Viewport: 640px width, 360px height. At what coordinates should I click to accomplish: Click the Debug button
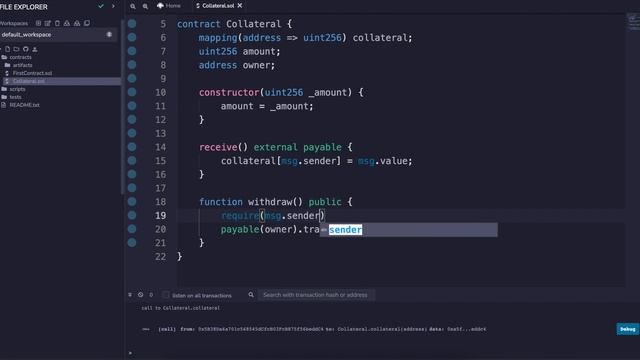(627, 329)
